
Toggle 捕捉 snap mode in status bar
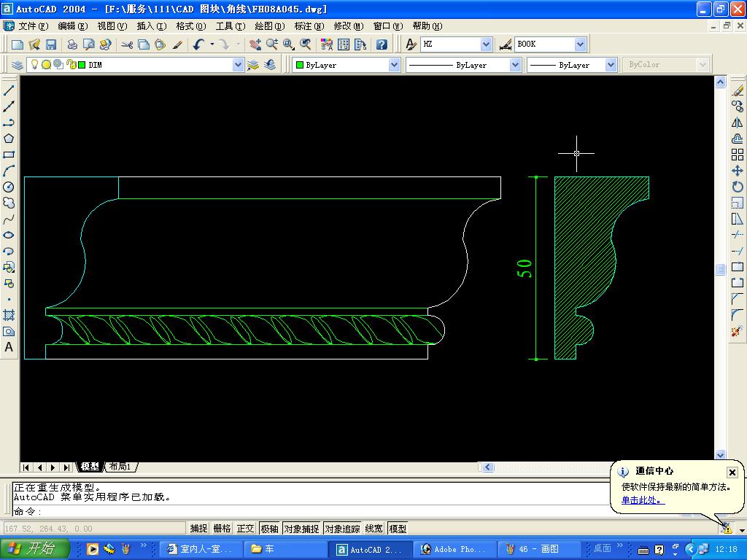pyautogui.click(x=198, y=529)
